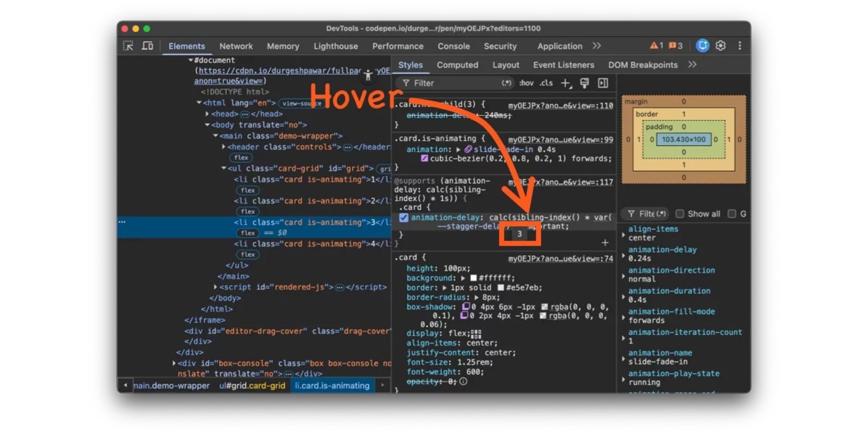
Task: Activate the inspect element picker icon
Action: pos(128,46)
